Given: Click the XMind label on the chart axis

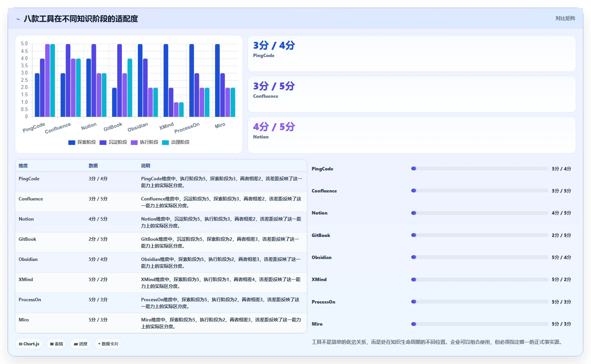Looking at the screenshot, I should (x=166, y=126).
